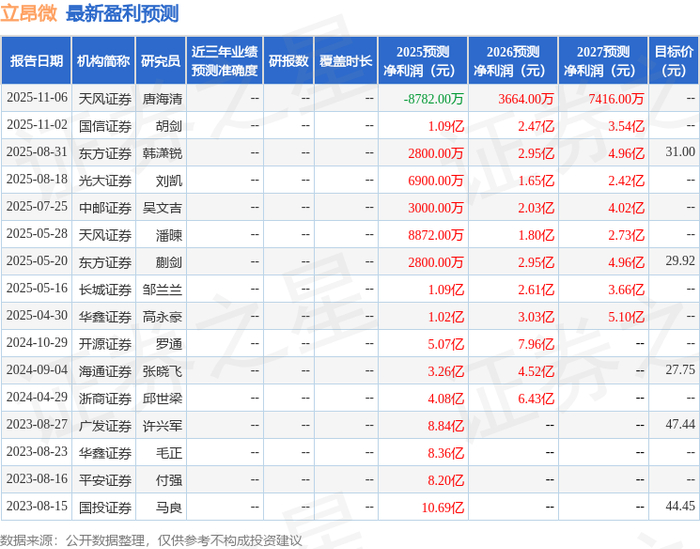Click institution 海通证券

pyautogui.click(x=105, y=371)
